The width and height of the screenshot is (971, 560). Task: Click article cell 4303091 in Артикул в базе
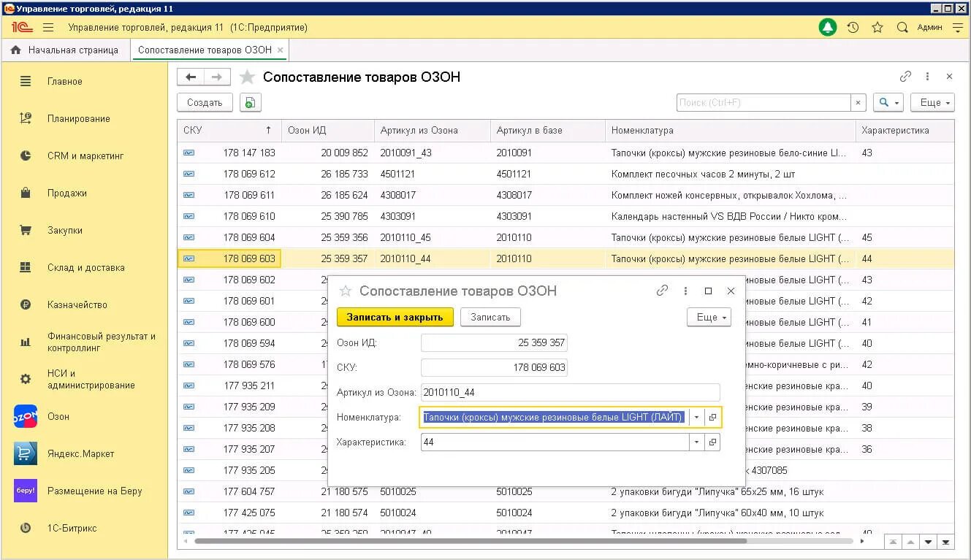click(x=548, y=216)
